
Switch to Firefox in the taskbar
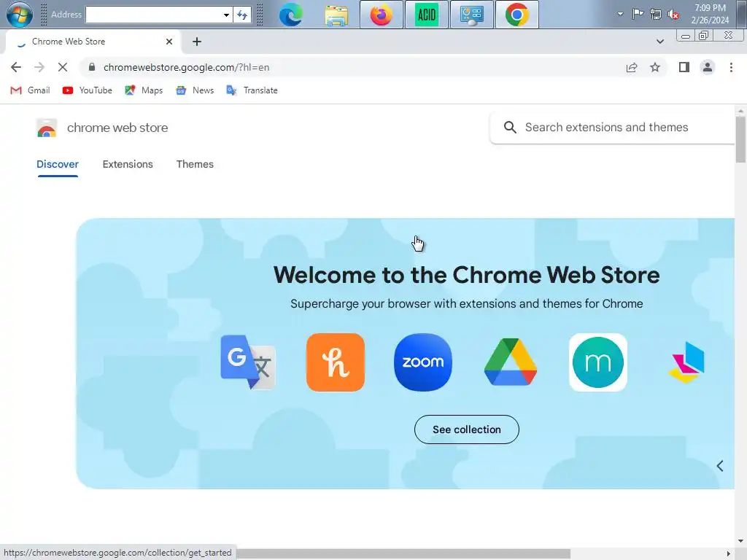coord(381,15)
